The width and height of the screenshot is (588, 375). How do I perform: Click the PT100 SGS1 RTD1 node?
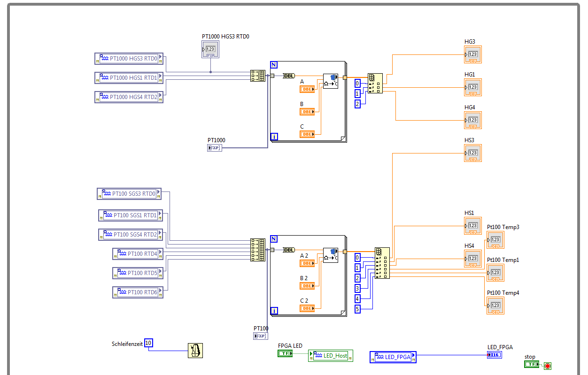pyautogui.click(x=131, y=215)
